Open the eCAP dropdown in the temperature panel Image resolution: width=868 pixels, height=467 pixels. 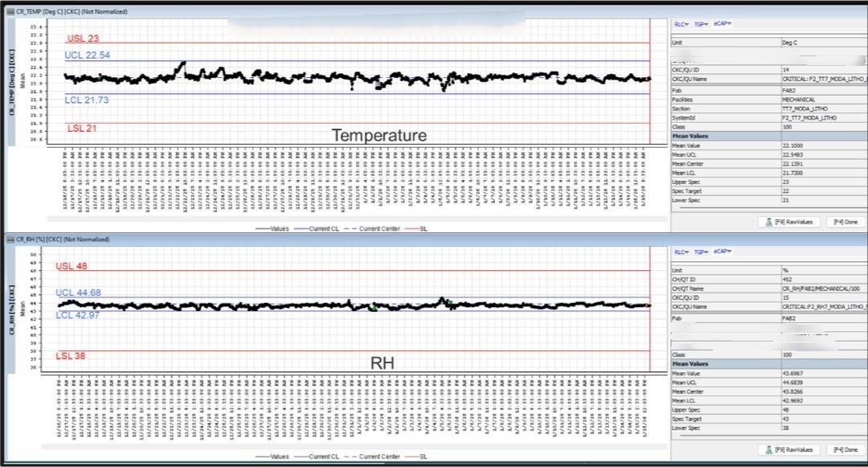tap(723, 24)
